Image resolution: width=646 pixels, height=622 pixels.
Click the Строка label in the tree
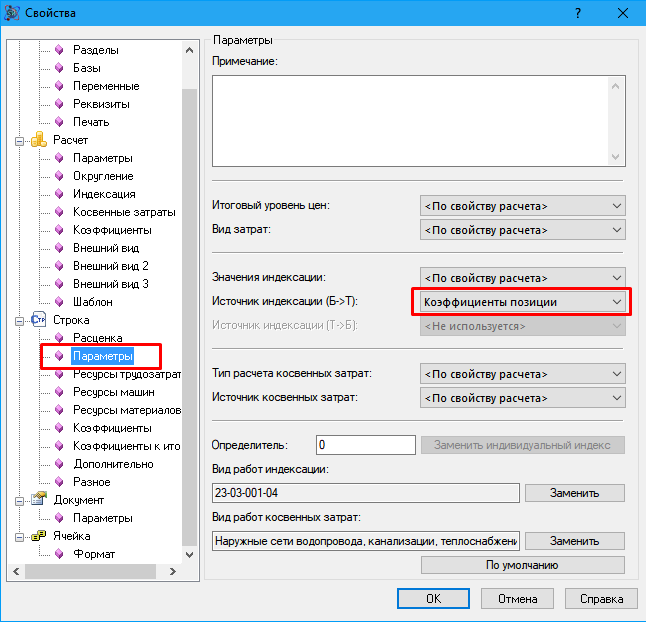coord(71,320)
